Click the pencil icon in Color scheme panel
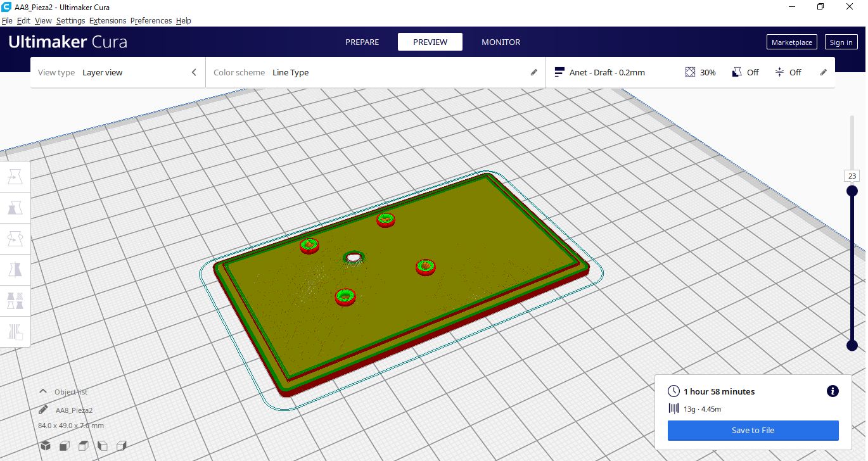 (534, 72)
